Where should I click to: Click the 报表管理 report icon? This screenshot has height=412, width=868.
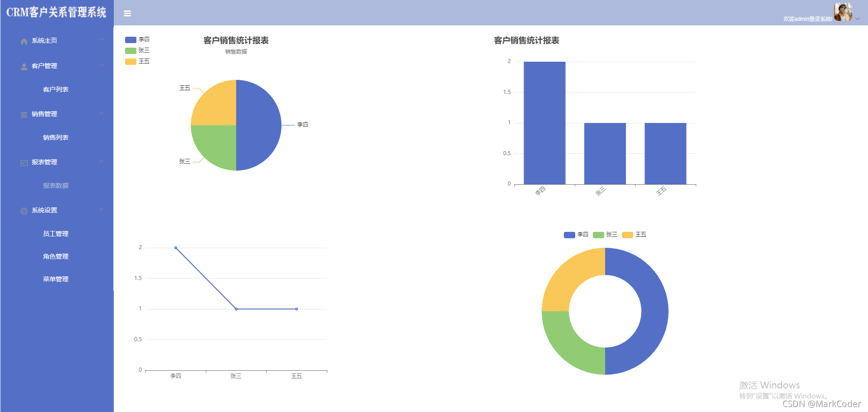(24, 162)
